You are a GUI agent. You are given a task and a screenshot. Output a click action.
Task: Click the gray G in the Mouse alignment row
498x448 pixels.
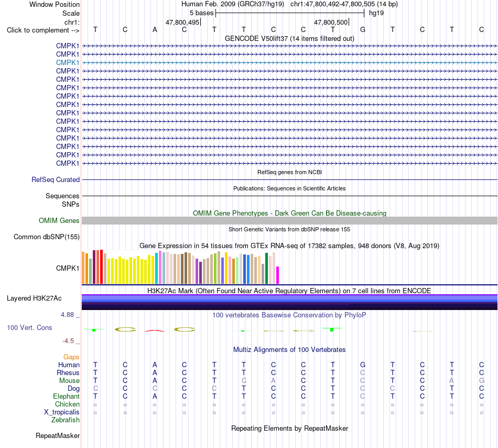click(481, 381)
